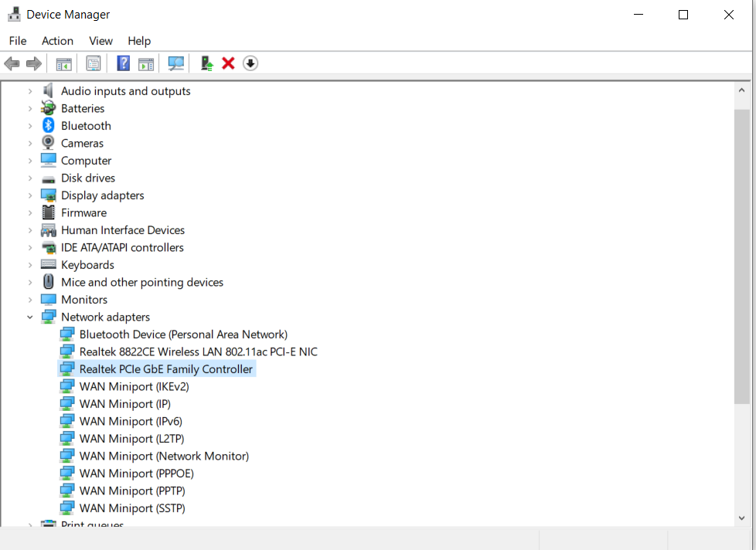Click the blue Help question mark icon
The image size is (756, 550).
click(x=124, y=63)
